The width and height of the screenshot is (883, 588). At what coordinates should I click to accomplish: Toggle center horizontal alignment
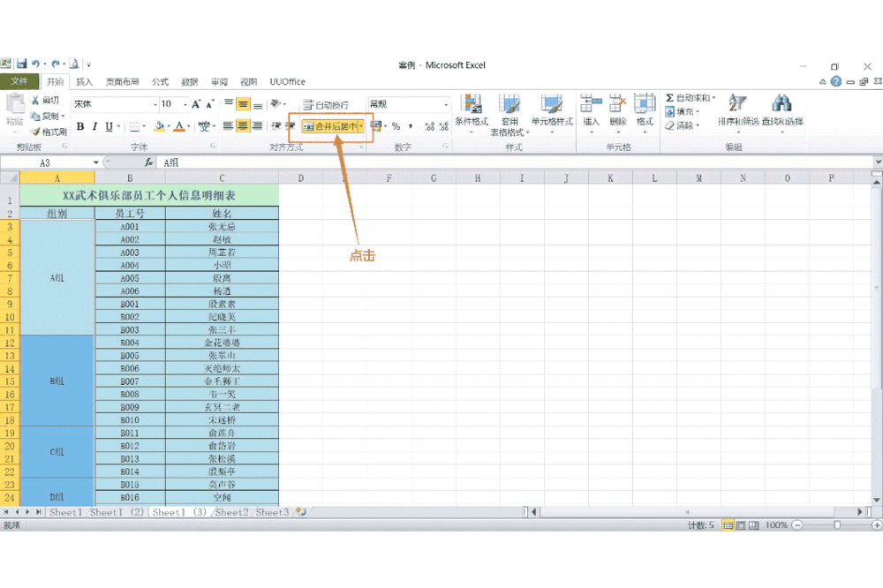pos(243,126)
